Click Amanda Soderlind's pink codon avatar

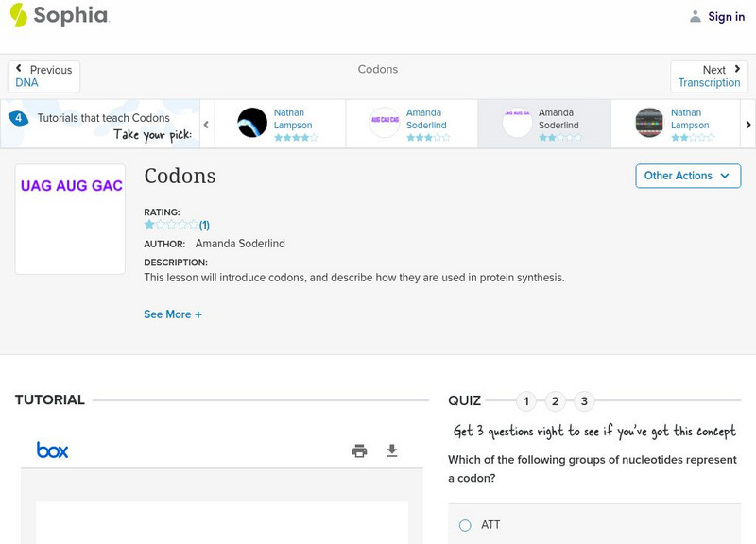click(x=383, y=121)
